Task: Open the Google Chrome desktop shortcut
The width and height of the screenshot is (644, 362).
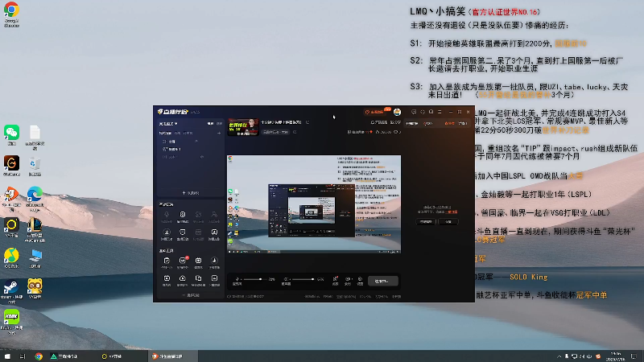Action: (11, 10)
